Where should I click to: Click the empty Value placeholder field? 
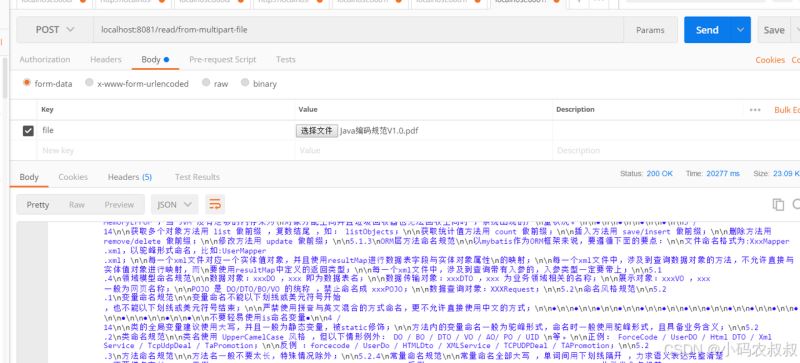click(423, 151)
